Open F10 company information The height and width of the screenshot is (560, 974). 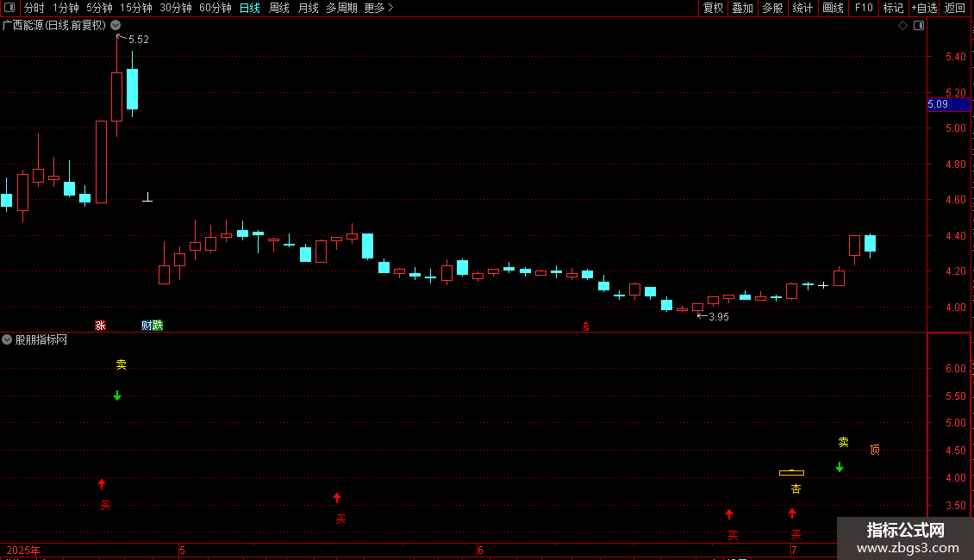tap(864, 8)
